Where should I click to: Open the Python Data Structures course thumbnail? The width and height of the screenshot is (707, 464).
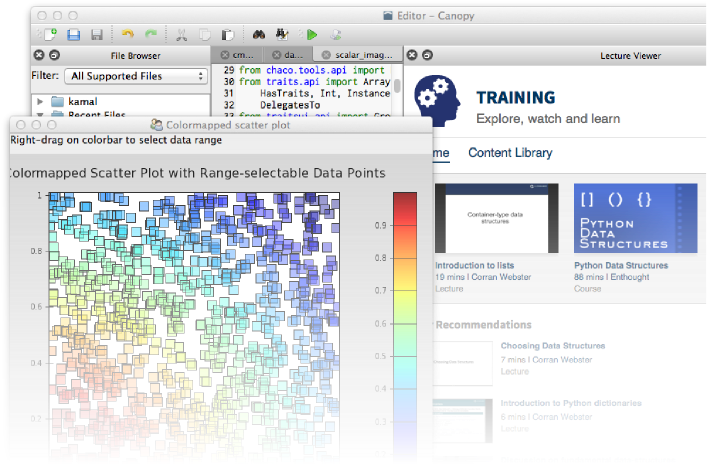coord(635,218)
